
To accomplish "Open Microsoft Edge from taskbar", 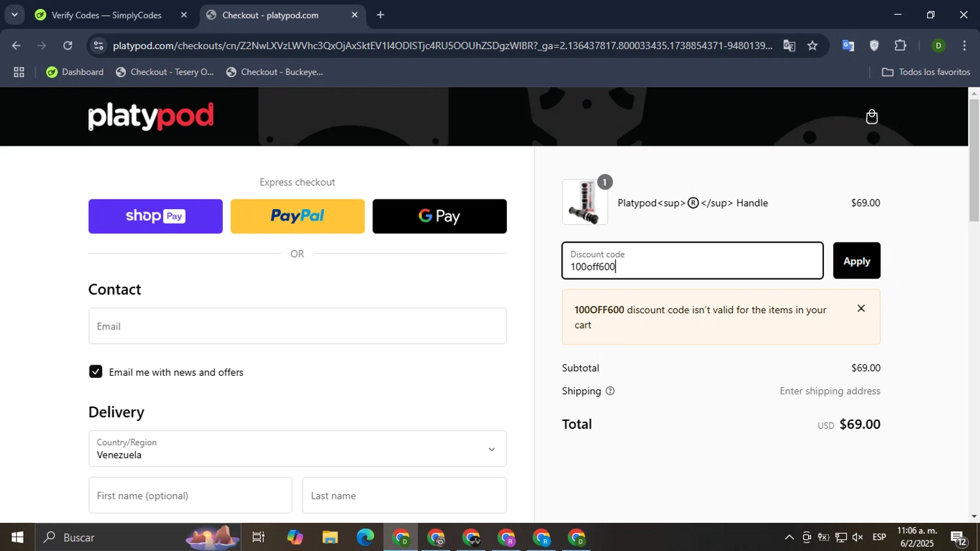I will [x=365, y=537].
